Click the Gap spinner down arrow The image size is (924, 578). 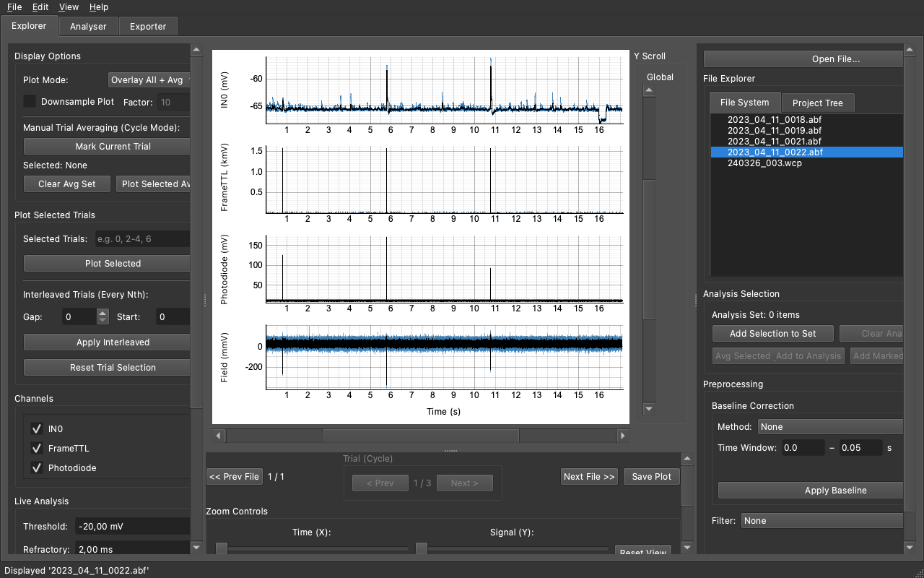point(103,320)
